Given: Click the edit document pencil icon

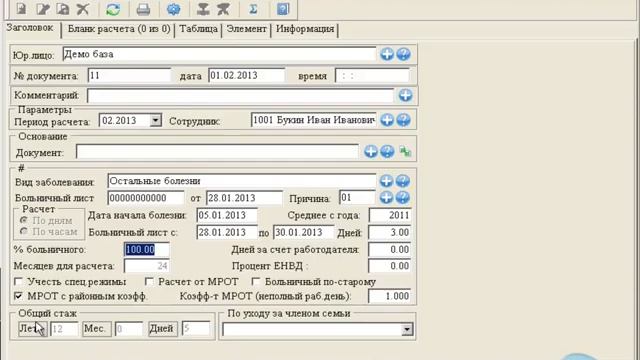Looking at the screenshot, I should tap(42, 9).
